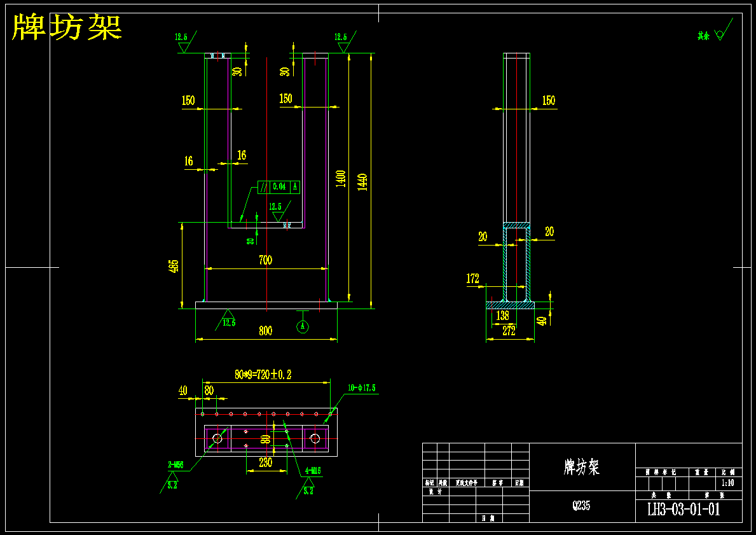This screenshot has width=756, height=535.
Task: Select the 2-M56 thread callout
Action: point(175,465)
